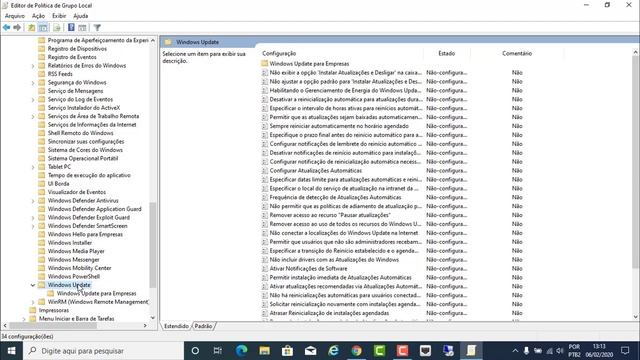Show hidden system tray icons

click(x=515, y=351)
